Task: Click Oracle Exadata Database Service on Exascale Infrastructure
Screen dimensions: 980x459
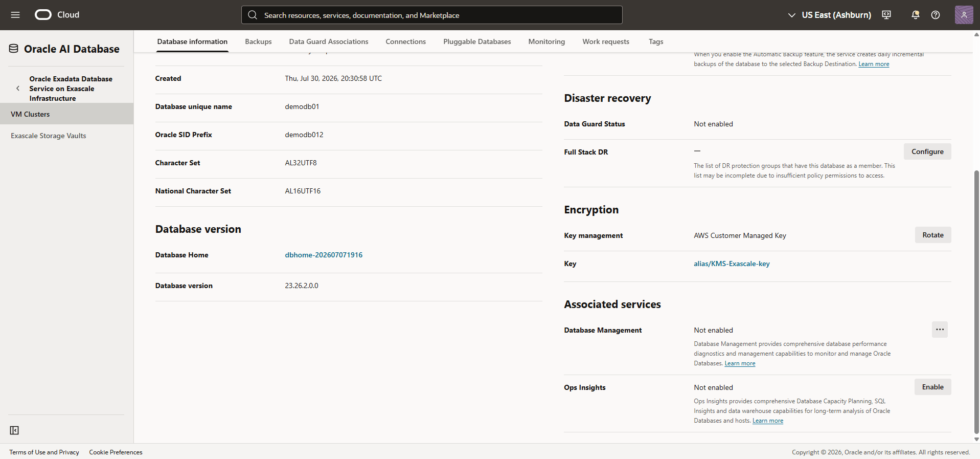Action: 71,89
